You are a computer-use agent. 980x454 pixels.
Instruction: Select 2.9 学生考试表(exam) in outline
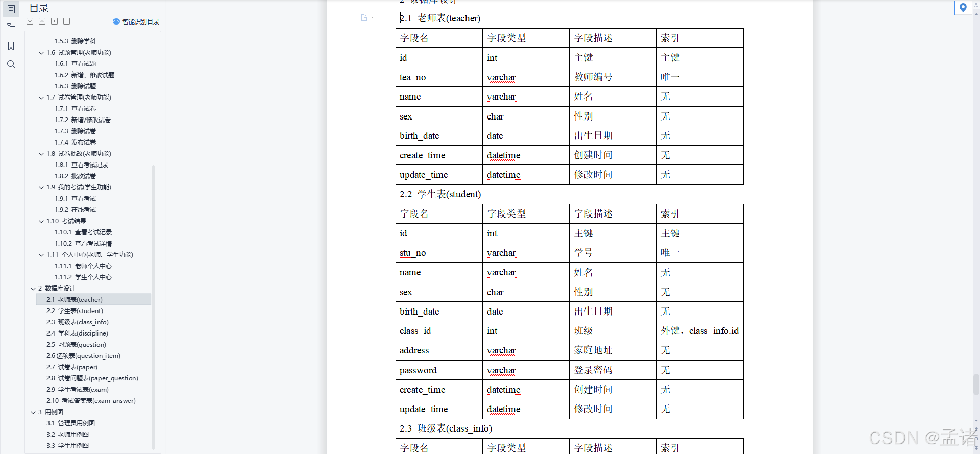click(x=77, y=390)
